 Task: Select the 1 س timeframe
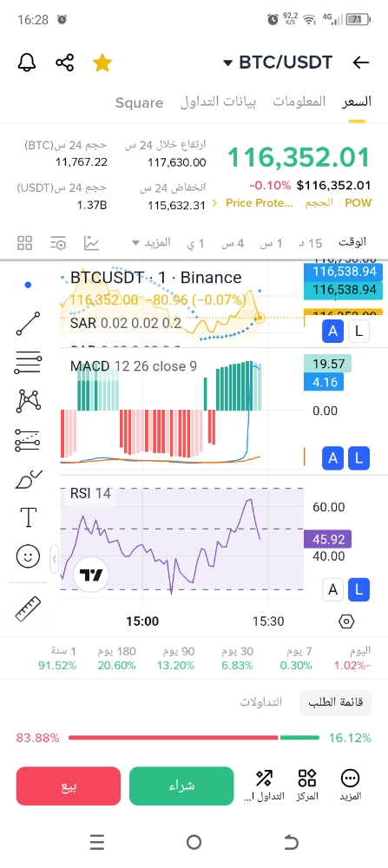(271, 243)
